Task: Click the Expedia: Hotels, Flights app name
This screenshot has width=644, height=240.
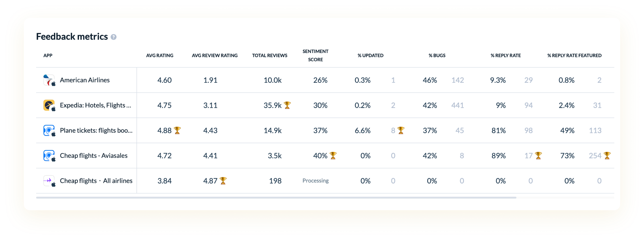Action: [x=95, y=105]
